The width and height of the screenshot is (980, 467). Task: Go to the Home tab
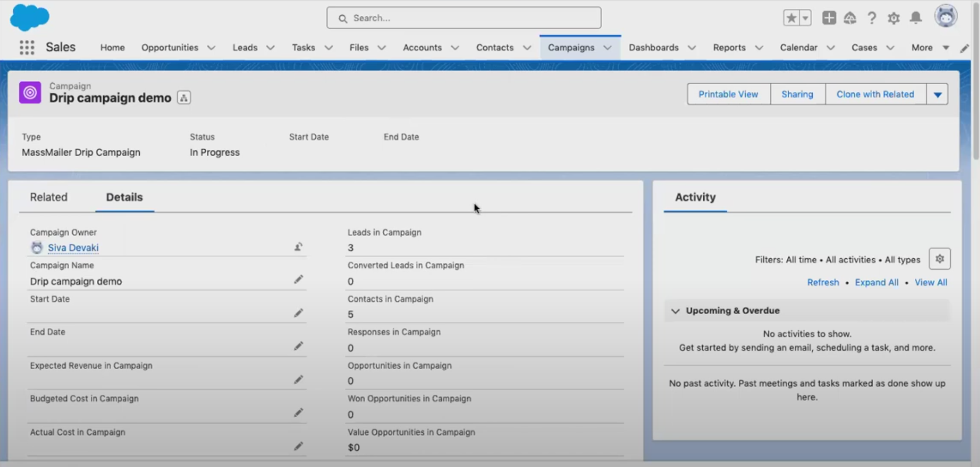tap(113, 47)
